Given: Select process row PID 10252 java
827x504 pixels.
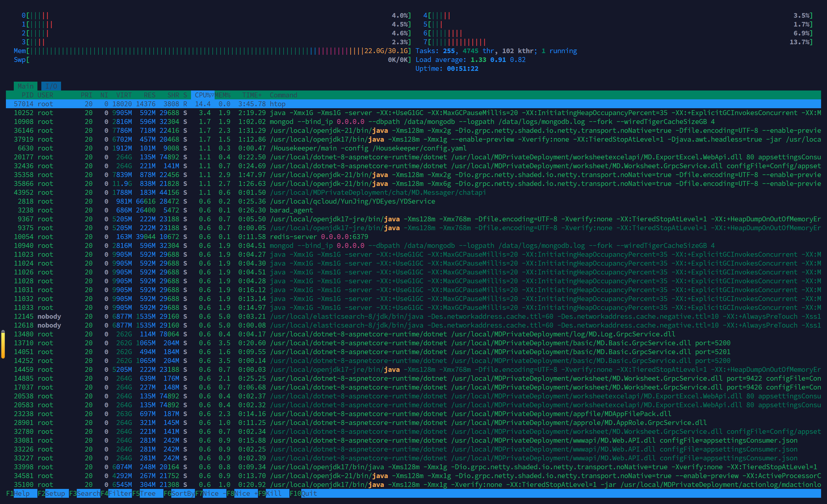Looking at the screenshot, I should pyautogui.click(x=413, y=113).
